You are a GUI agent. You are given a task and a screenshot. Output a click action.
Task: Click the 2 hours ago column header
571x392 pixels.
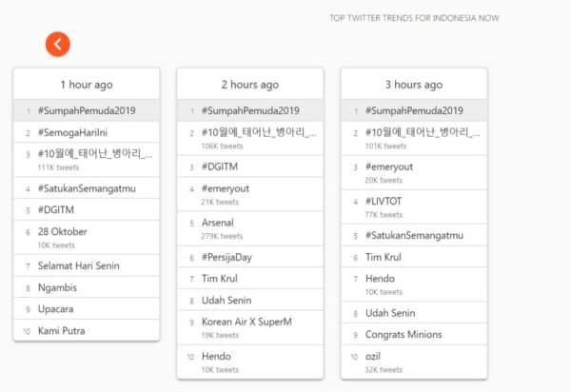(x=250, y=84)
